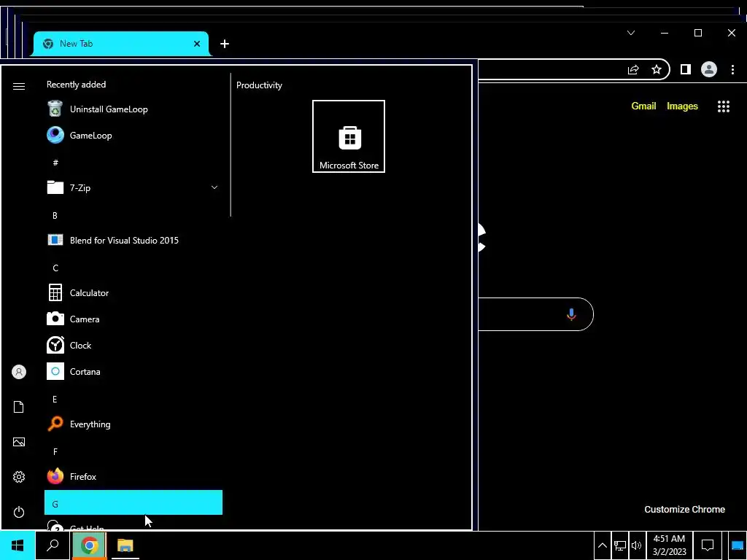Open taskbar Search magnifier
The height and width of the screenshot is (560, 747).
53,545
